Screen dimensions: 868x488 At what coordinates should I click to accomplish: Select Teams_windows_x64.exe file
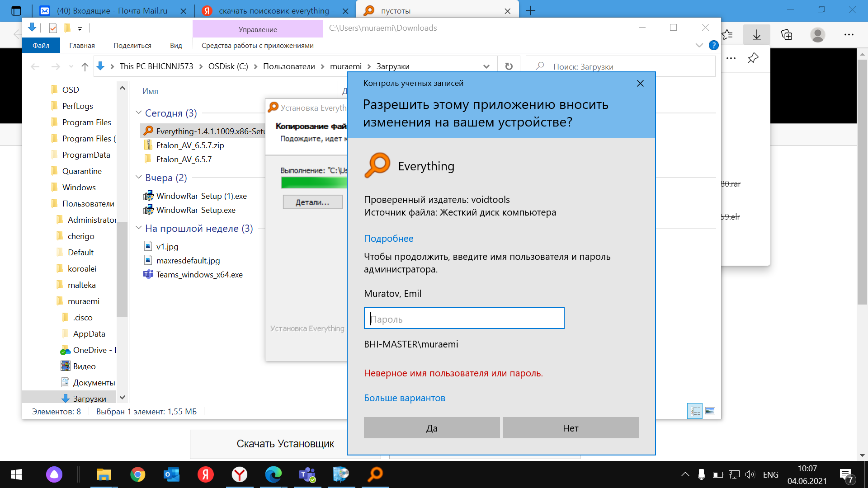199,275
